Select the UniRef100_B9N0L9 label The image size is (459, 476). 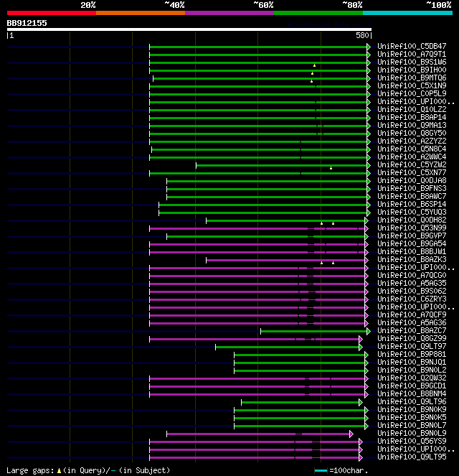click(x=412, y=433)
